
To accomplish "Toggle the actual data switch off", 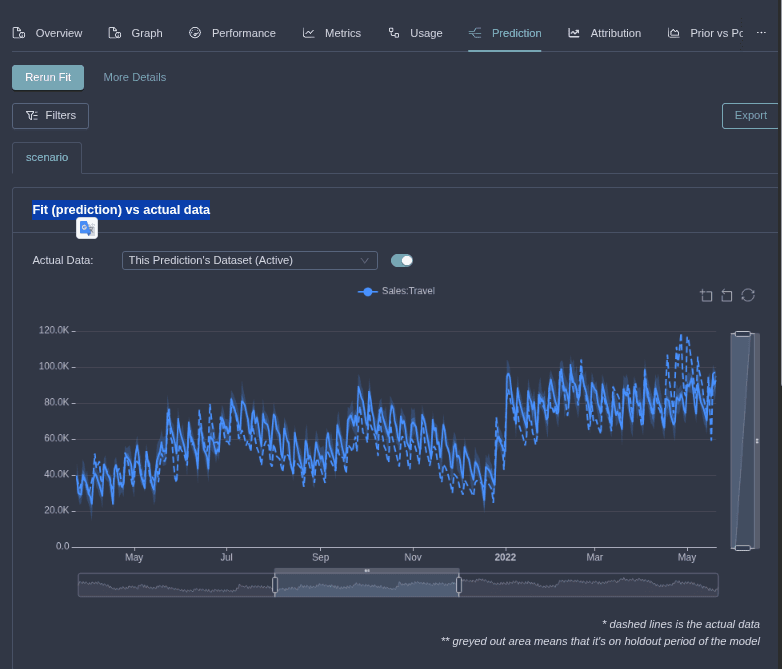I will pos(402,260).
